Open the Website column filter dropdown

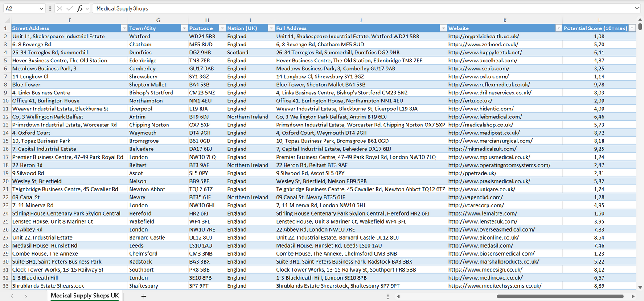(558, 28)
